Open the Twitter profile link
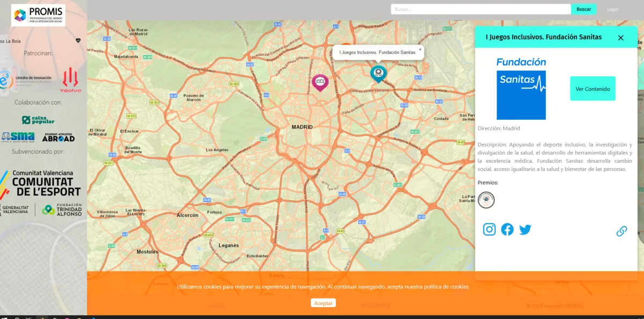Viewport: 644px width, 319px height. point(525,229)
